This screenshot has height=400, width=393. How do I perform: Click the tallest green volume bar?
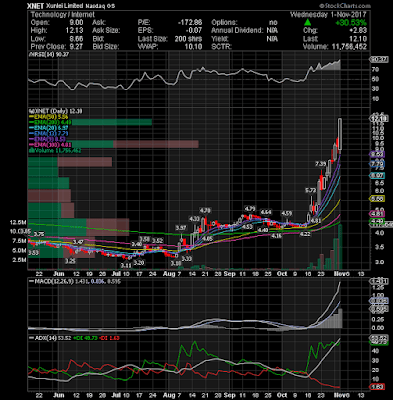tap(340, 247)
